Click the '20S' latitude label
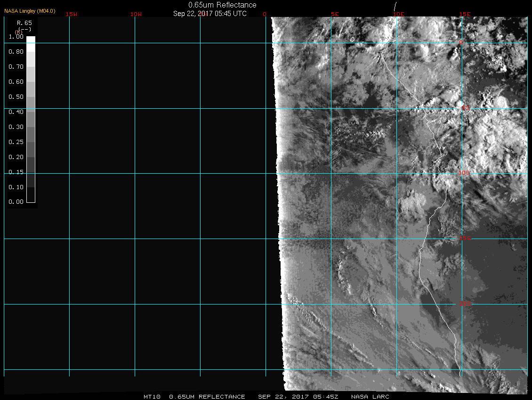Image resolution: width=532 pixels, height=400 pixels. (x=465, y=304)
